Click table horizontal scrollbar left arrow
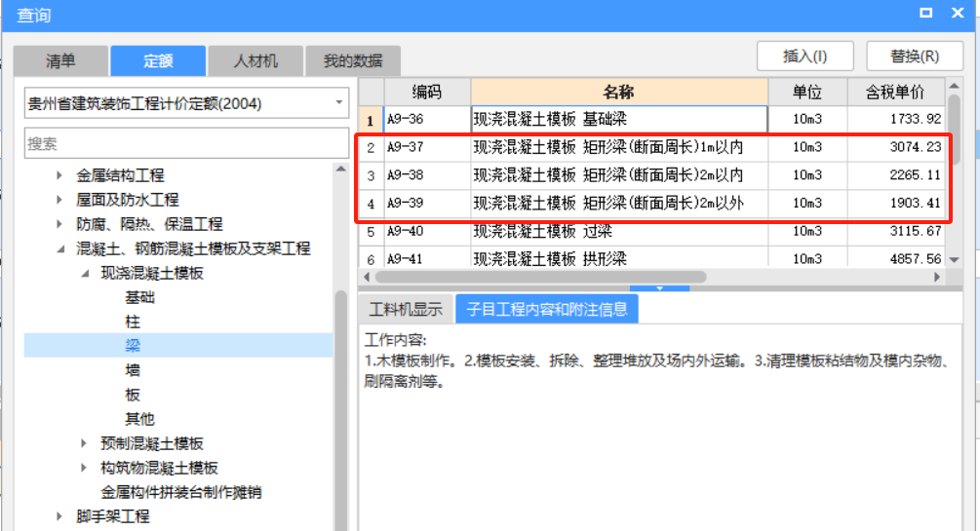 coord(367,277)
